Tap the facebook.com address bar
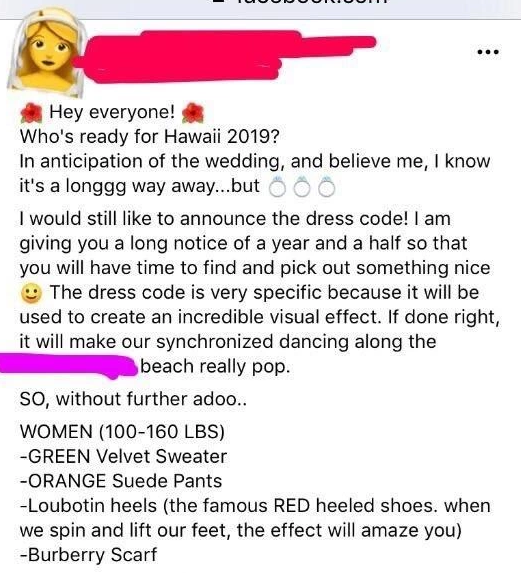This screenshot has width=521, height=573. pyautogui.click(x=260, y=5)
